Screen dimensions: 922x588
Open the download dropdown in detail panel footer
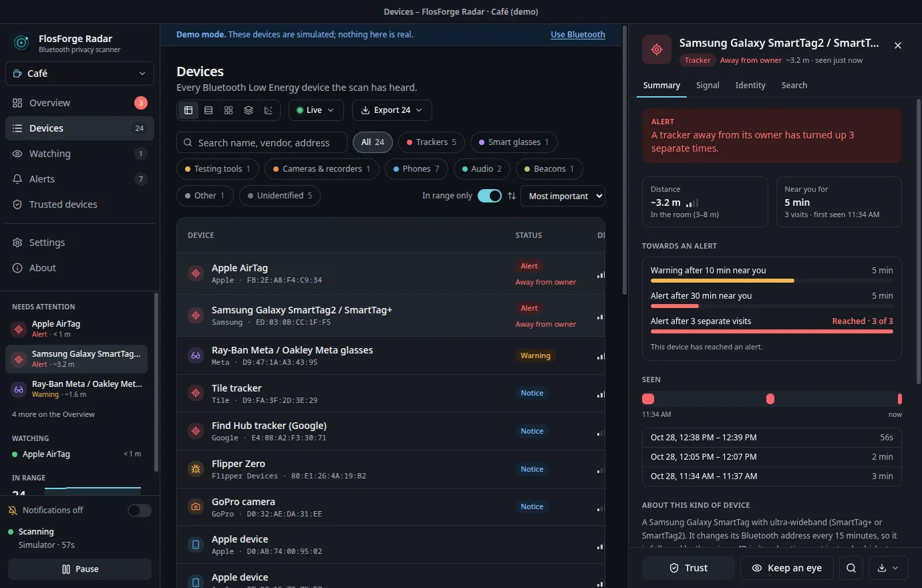(x=888, y=568)
